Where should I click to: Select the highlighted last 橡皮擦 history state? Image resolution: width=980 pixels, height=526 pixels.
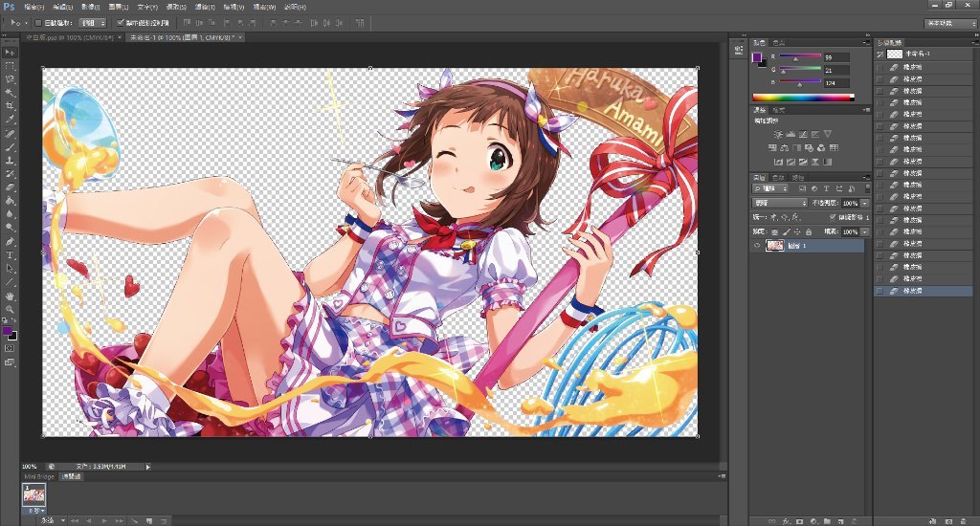pos(925,291)
